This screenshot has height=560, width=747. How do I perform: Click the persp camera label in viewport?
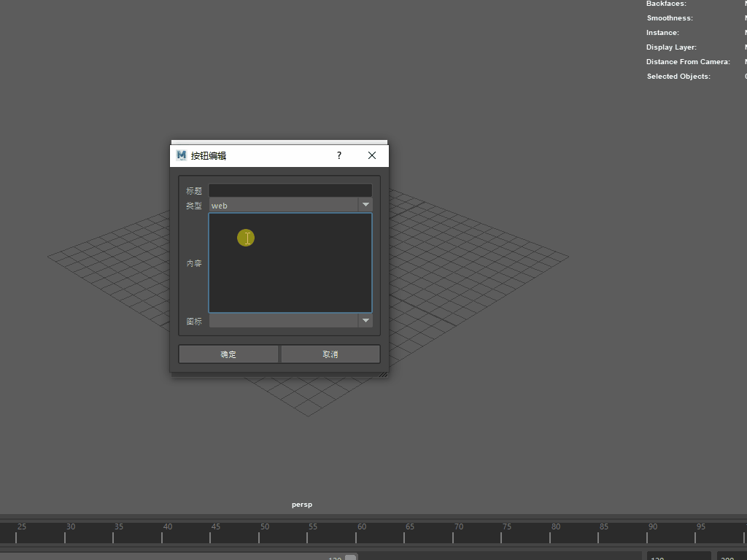[302, 505]
